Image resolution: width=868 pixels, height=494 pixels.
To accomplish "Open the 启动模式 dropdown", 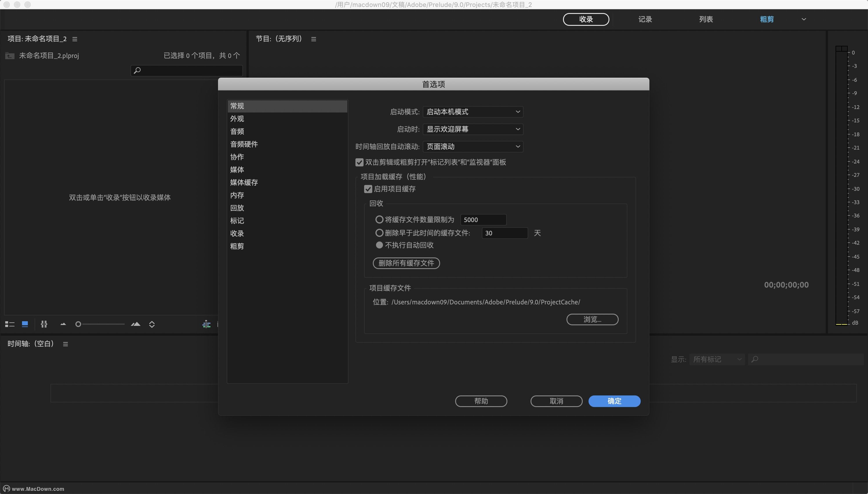I will point(473,112).
